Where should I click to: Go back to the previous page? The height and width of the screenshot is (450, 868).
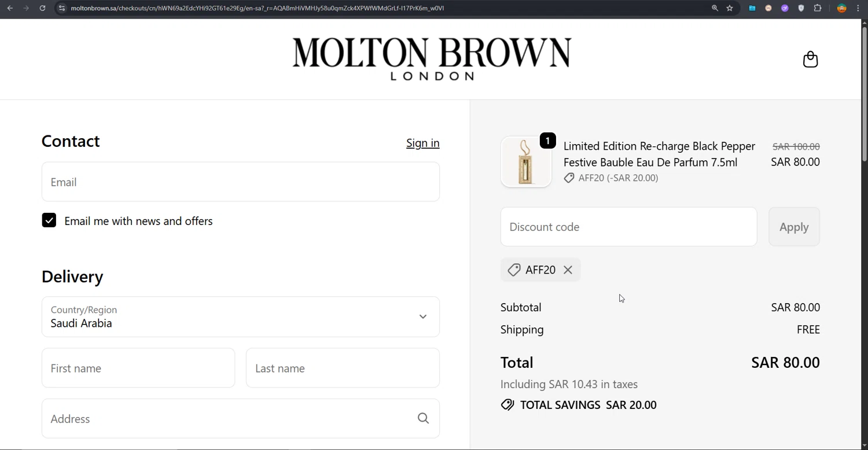pos(10,8)
